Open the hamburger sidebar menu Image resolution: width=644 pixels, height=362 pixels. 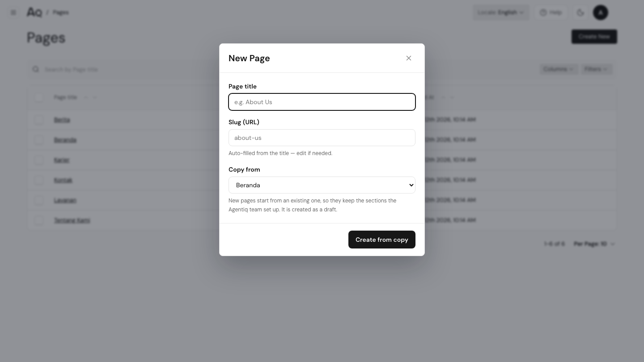point(13,13)
